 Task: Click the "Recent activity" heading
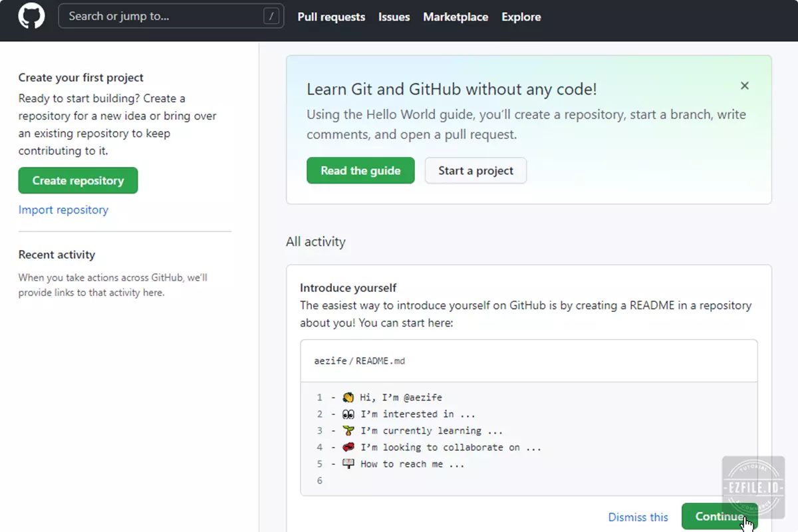(57, 255)
